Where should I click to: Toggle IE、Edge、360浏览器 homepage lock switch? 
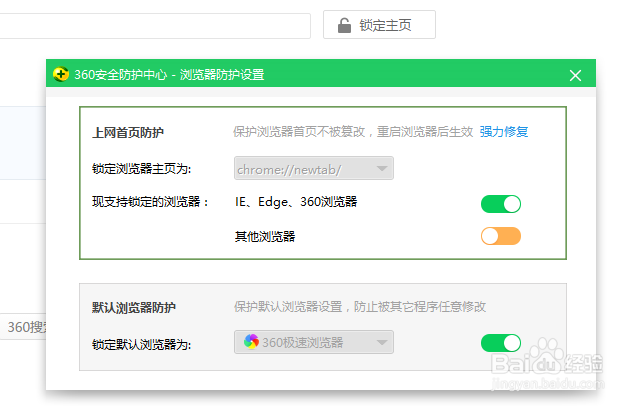click(501, 204)
